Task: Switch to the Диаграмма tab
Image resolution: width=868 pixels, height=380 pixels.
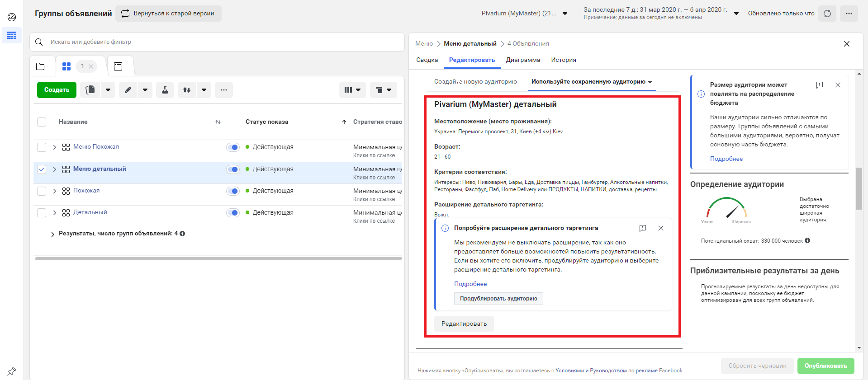Action: pos(523,60)
